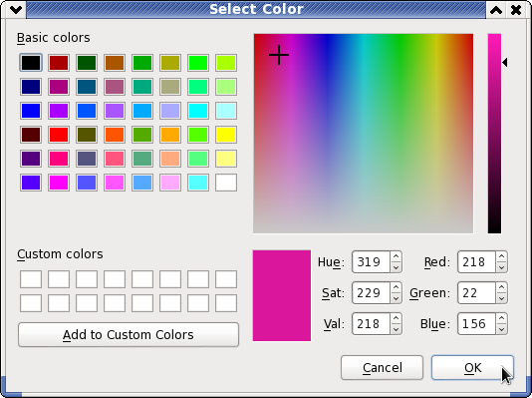532x398 pixels.
Task: Click the brightness value slider strip
Action: pyautogui.click(x=494, y=134)
